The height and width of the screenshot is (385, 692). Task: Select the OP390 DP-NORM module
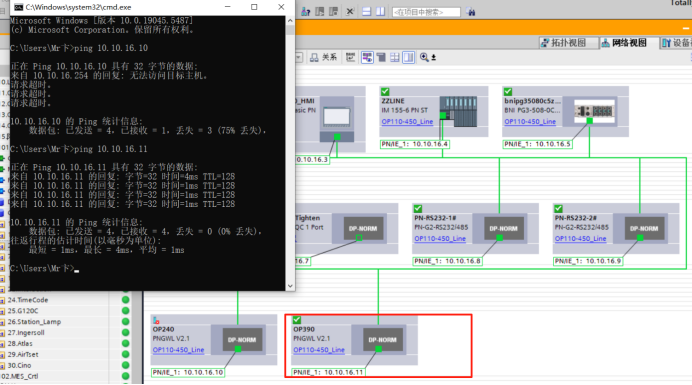click(x=382, y=340)
